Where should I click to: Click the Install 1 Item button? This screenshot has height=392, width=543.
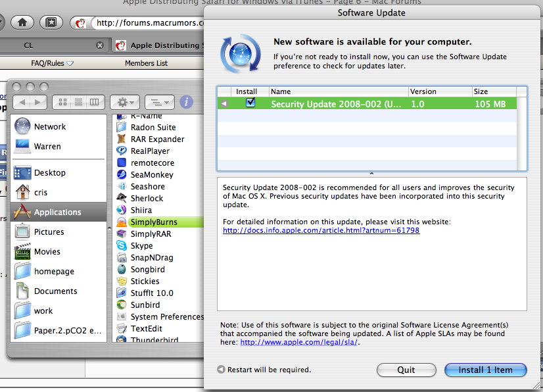[x=486, y=370]
